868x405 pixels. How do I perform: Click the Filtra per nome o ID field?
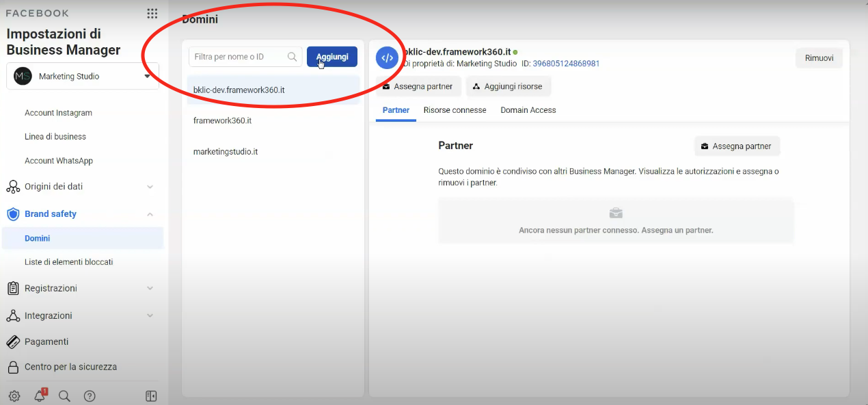pyautogui.click(x=245, y=57)
